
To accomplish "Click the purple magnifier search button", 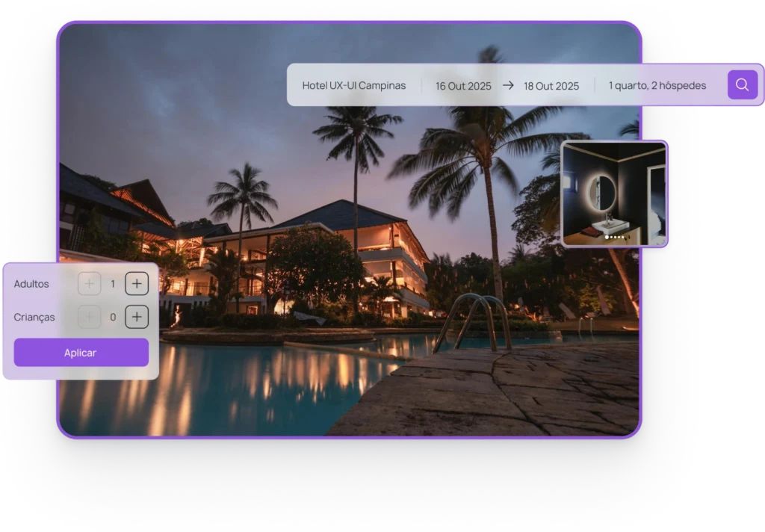I will pos(742,85).
